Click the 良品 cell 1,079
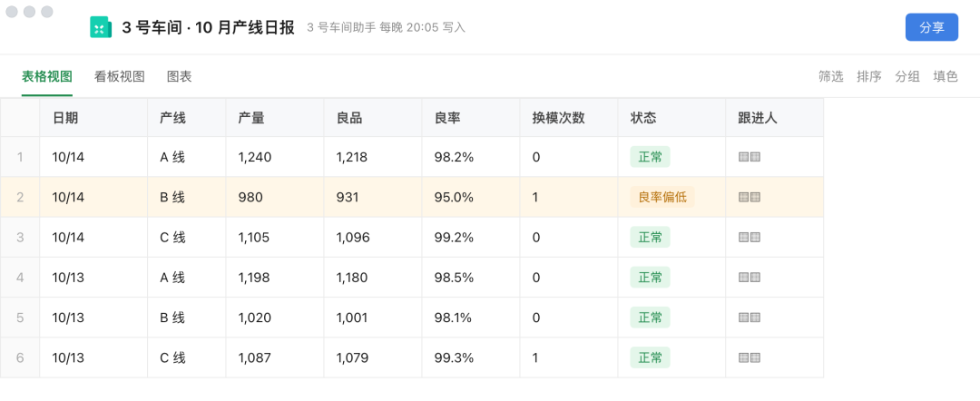 tap(373, 357)
